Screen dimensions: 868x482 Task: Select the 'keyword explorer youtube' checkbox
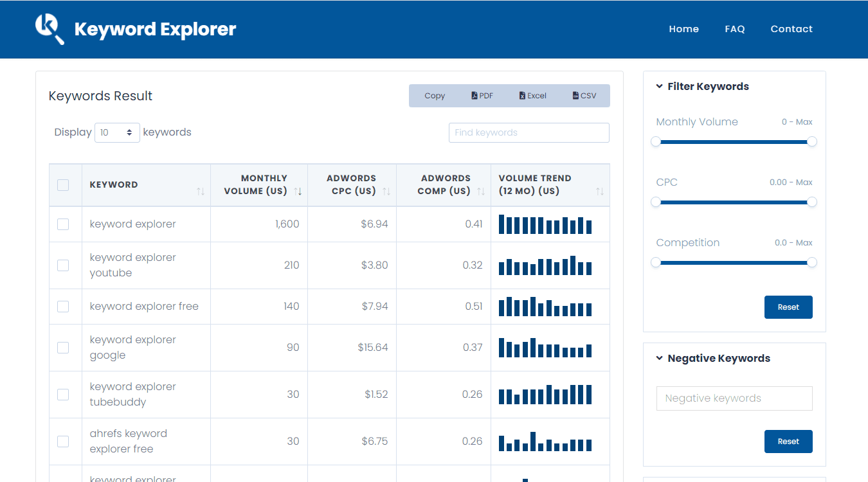pyautogui.click(x=64, y=265)
